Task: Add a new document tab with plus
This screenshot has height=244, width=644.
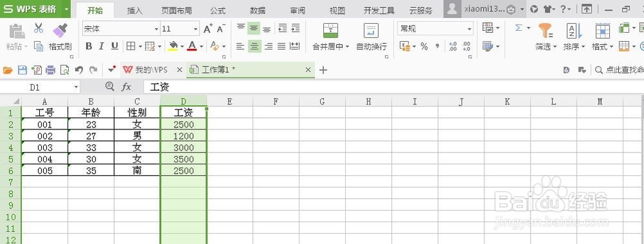Action: [323, 70]
